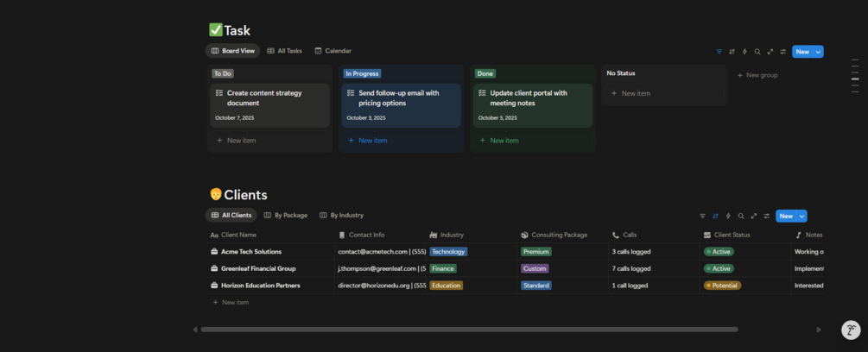Open dropdown arrow beside Clients New button
868x352 pixels.
(x=801, y=216)
